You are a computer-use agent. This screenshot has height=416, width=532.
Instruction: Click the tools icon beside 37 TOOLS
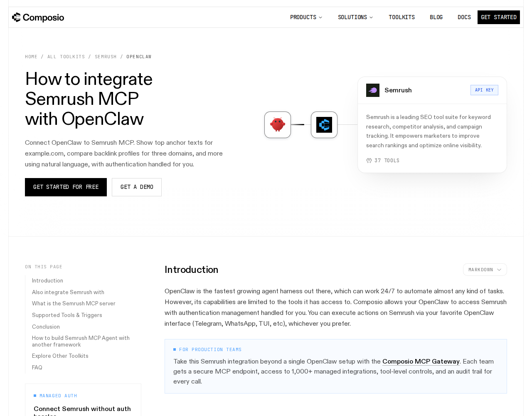tap(369, 161)
